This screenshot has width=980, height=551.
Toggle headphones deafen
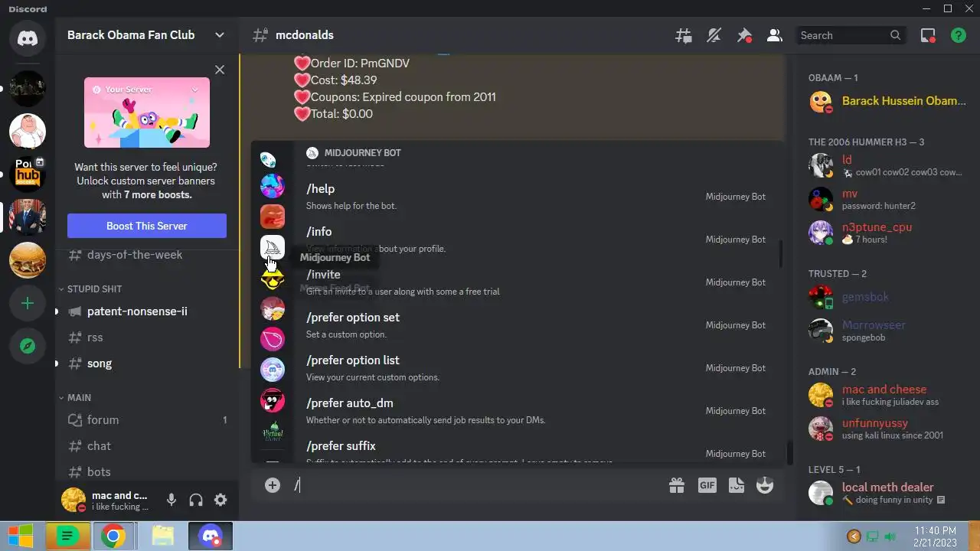196,500
